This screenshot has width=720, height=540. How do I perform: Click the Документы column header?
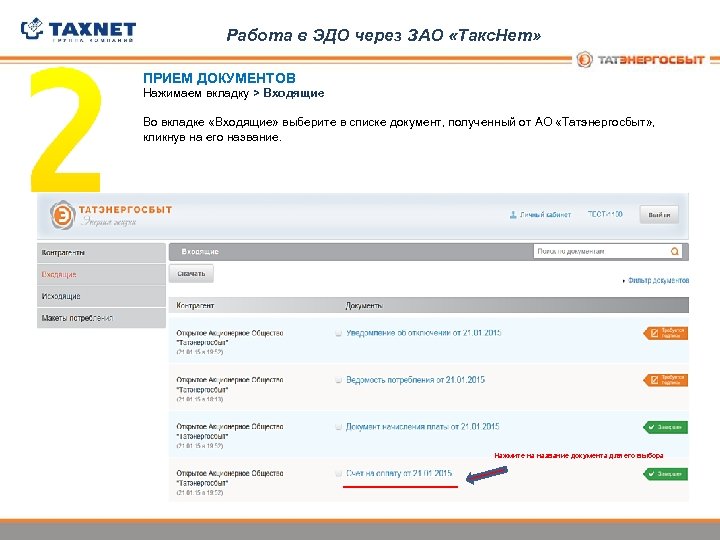tap(364, 305)
